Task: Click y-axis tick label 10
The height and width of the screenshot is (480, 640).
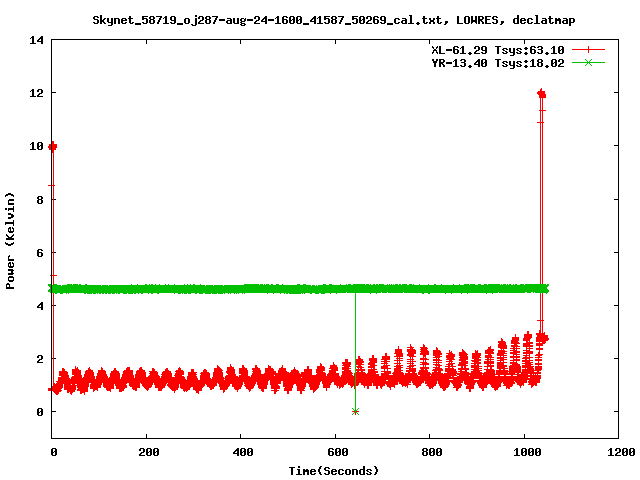Action: coord(36,146)
